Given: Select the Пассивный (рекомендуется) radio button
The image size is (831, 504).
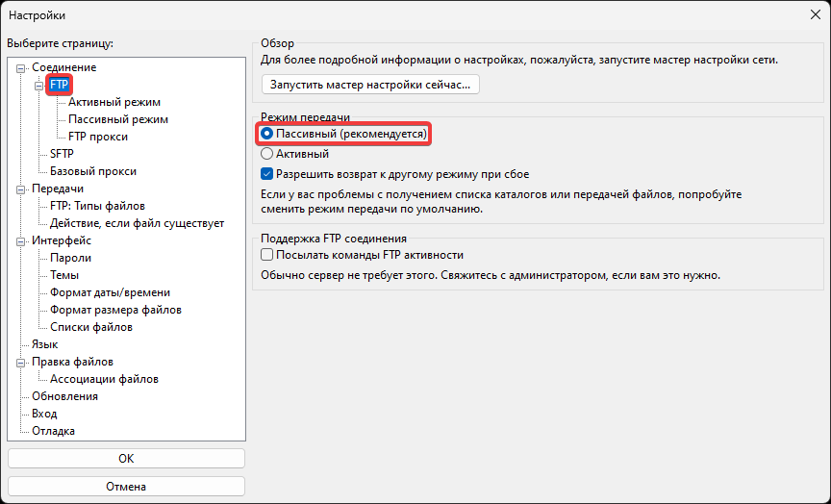Looking at the screenshot, I should (x=267, y=135).
